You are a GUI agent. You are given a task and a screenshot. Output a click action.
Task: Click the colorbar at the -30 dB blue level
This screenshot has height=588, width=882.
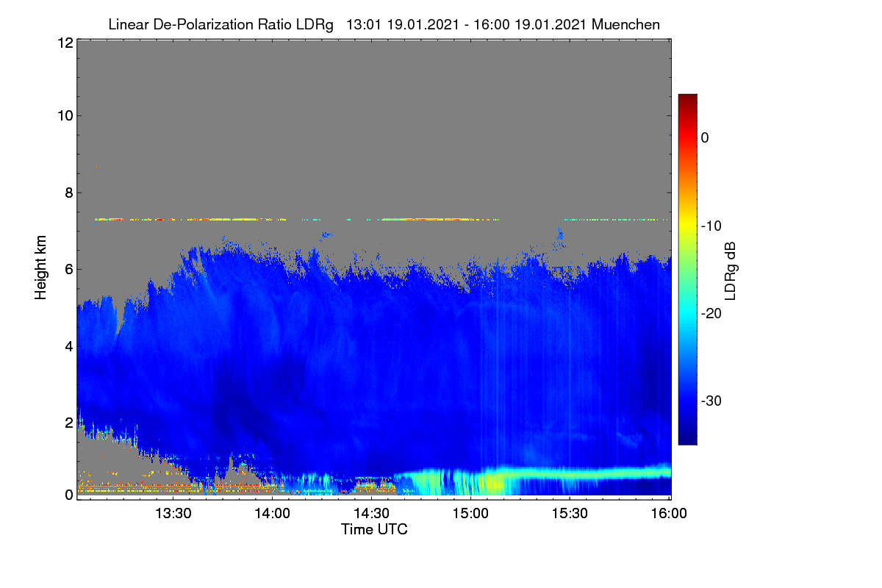pyautogui.click(x=687, y=401)
